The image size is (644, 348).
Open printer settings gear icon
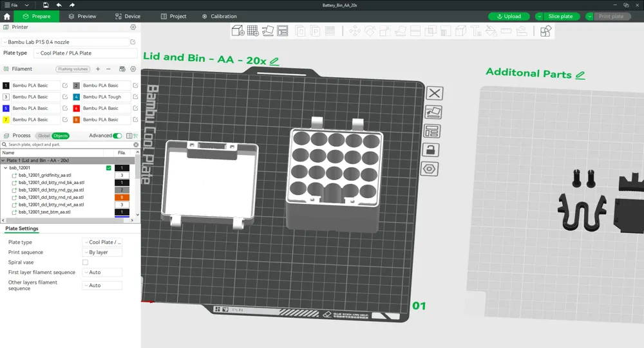[133, 28]
